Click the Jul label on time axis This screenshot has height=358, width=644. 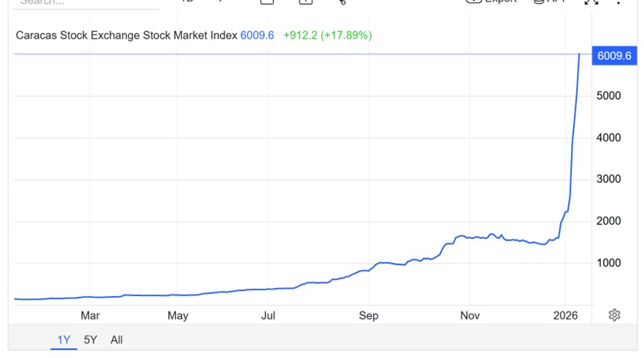click(268, 315)
